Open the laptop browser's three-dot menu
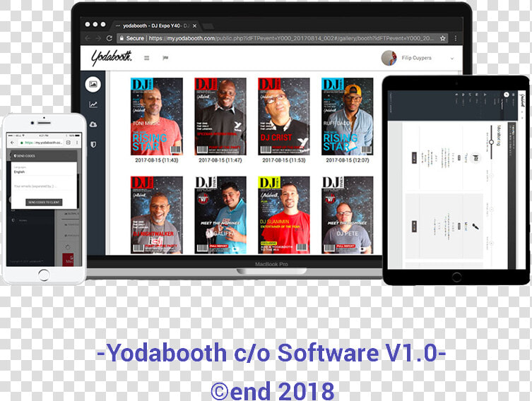This screenshot has height=401, width=532. pyautogui.click(x=455, y=38)
